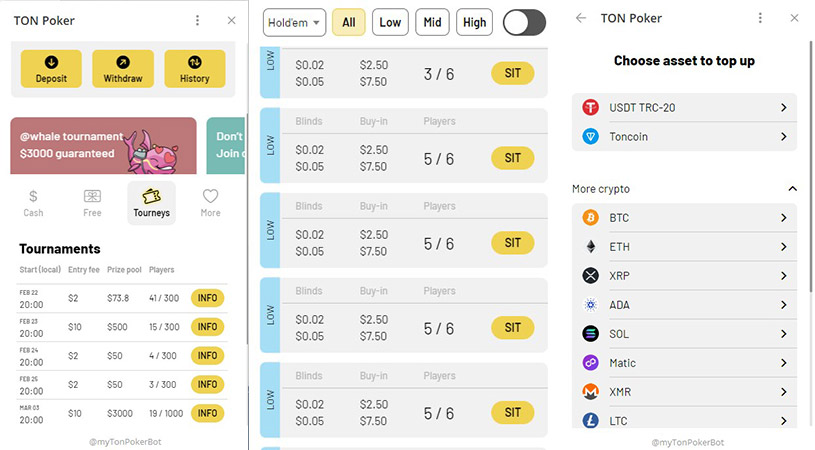The height and width of the screenshot is (450, 815).
Task: Click SIT on the 3 / 6 table
Action: pyautogui.click(x=512, y=73)
